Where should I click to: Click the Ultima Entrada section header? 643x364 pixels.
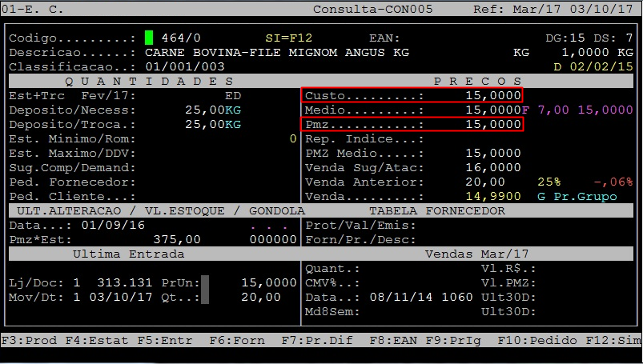tap(128, 254)
